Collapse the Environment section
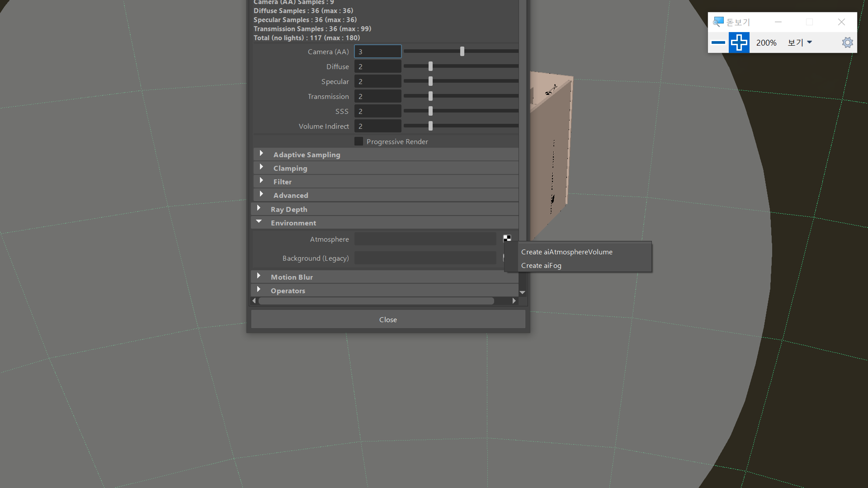Viewport: 868px width, 488px height. (x=259, y=222)
